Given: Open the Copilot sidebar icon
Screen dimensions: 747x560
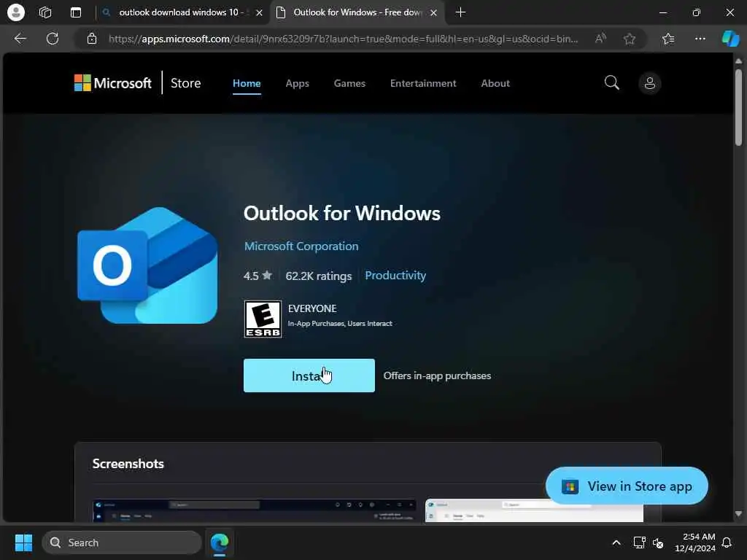Looking at the screenshot, I should point(730,39).
